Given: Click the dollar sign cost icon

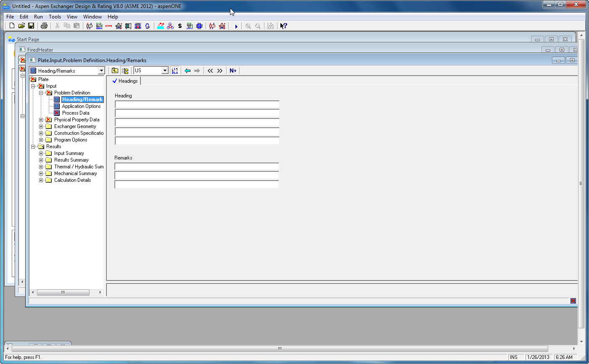Looking at the screenshot, I should click(x=180, y=26).
